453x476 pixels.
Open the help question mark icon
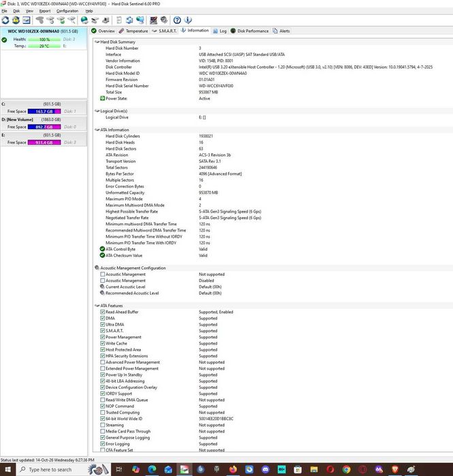[x=177, y=20]
